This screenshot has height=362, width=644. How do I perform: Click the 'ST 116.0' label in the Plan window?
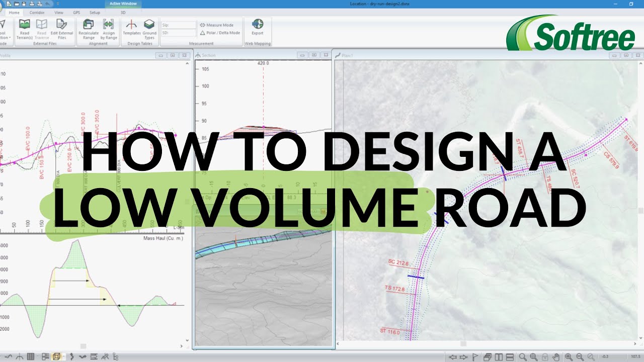click(390, 332)
